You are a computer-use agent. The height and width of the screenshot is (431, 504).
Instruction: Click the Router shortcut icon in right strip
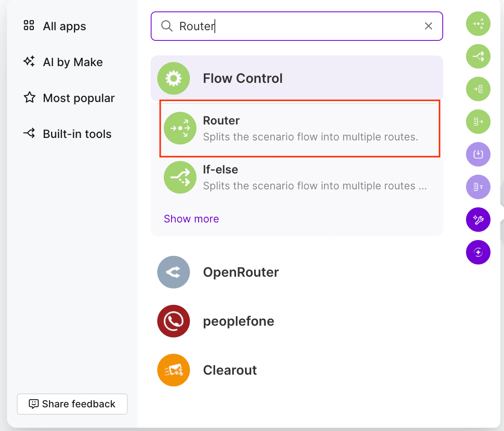click(478, 24)
